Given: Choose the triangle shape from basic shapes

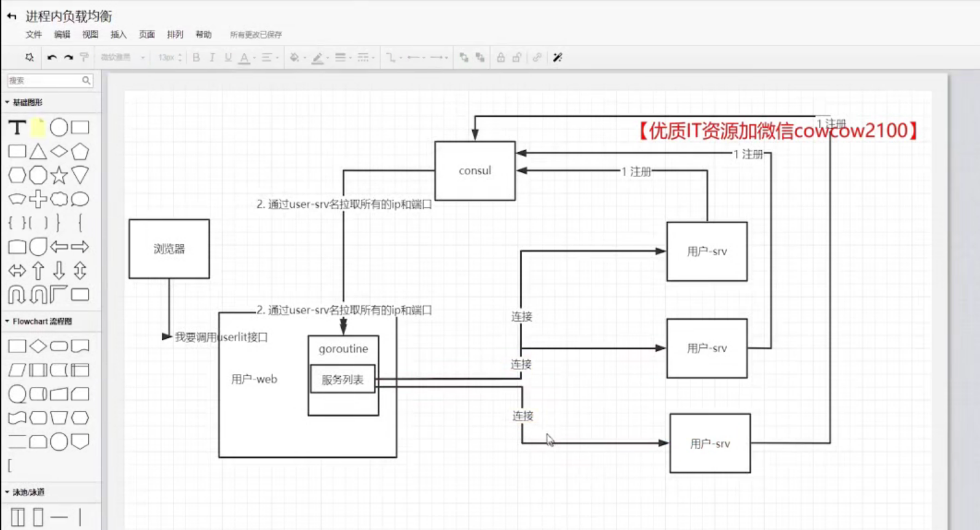Looking at the screenshot, I should coord(38,152).
